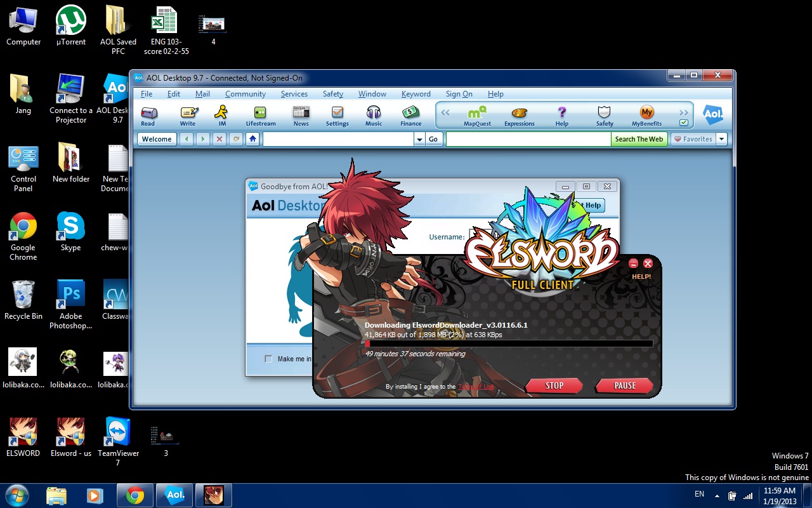Click the Write mail icon in AOL toolbar
Viewport: 812px width, 508px height.
188,116
